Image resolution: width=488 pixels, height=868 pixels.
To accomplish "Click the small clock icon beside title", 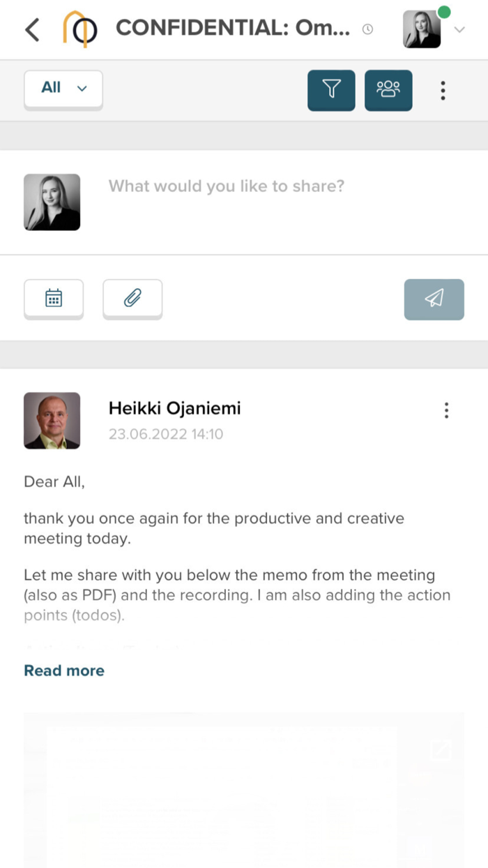I will (x=368, y=29).
